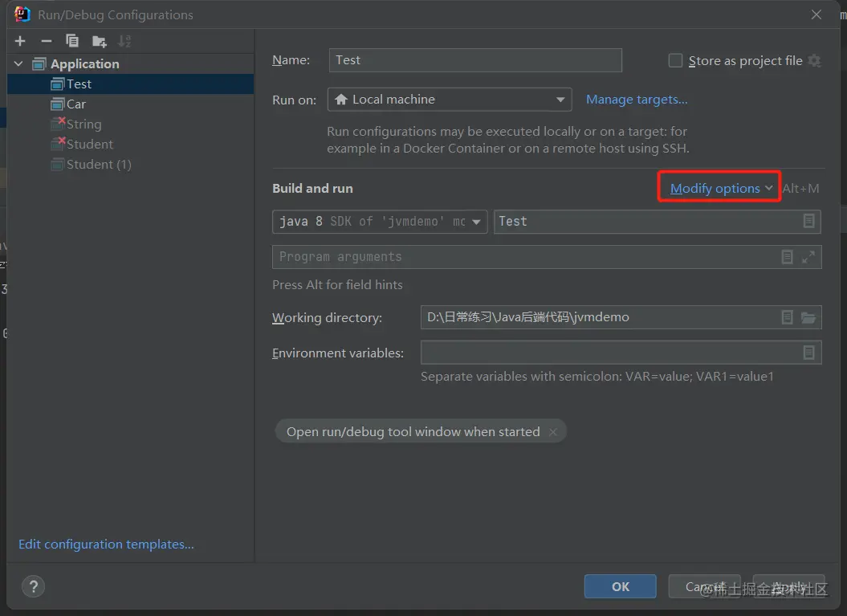Add a new configuration with plus icon
Image resolution: width=847 pixels, height=616 pixels.
pyautogui.click(x=21, y=41)
